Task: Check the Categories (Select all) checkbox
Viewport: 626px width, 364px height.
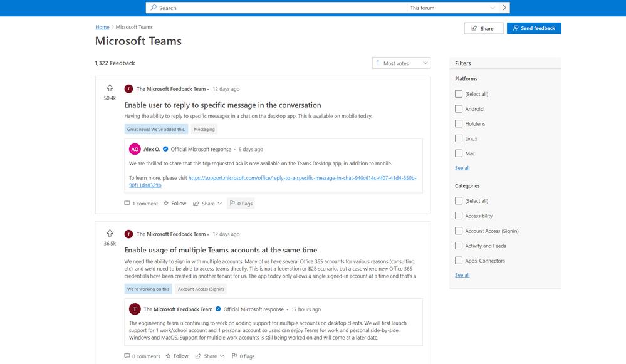Action: pyautogui.click(x=459, y=200)
